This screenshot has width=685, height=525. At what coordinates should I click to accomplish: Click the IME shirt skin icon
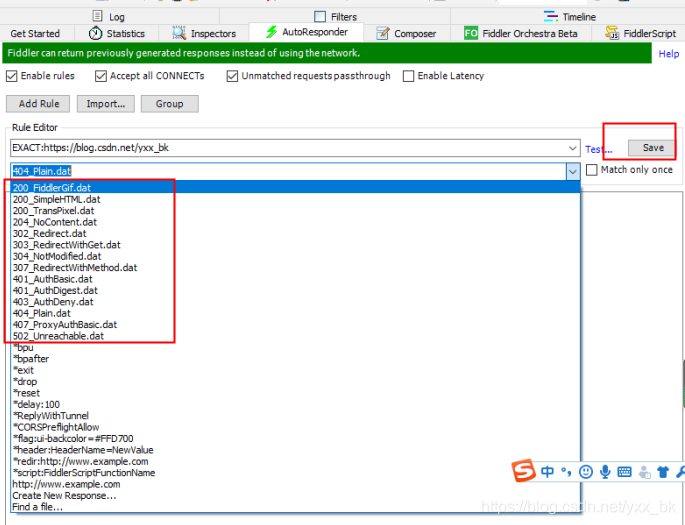(x=663, y=472)
